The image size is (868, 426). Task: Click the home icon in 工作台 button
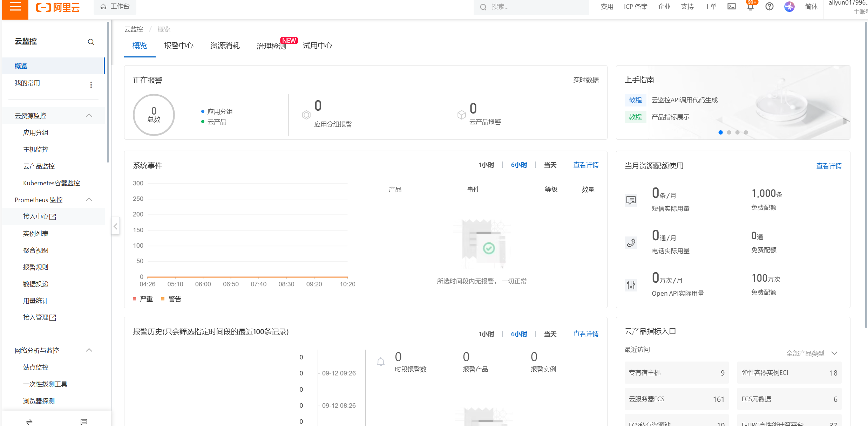click(103, 6)
